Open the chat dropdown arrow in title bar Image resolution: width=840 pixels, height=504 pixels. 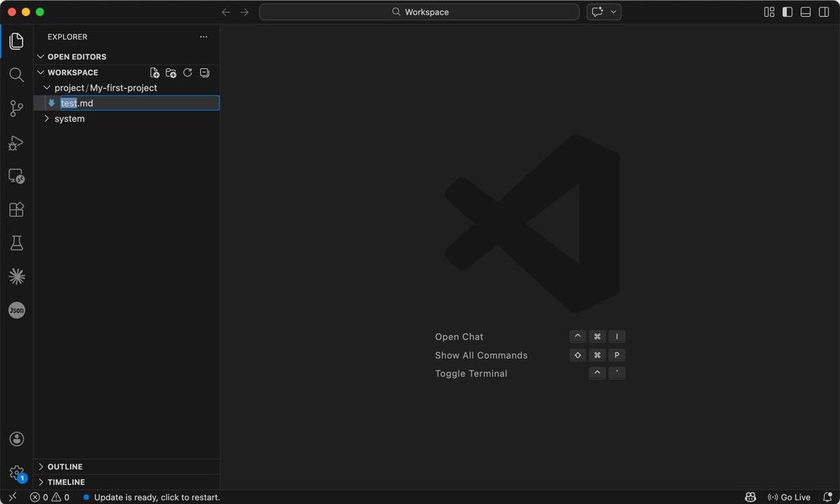[x=614, y=12]
